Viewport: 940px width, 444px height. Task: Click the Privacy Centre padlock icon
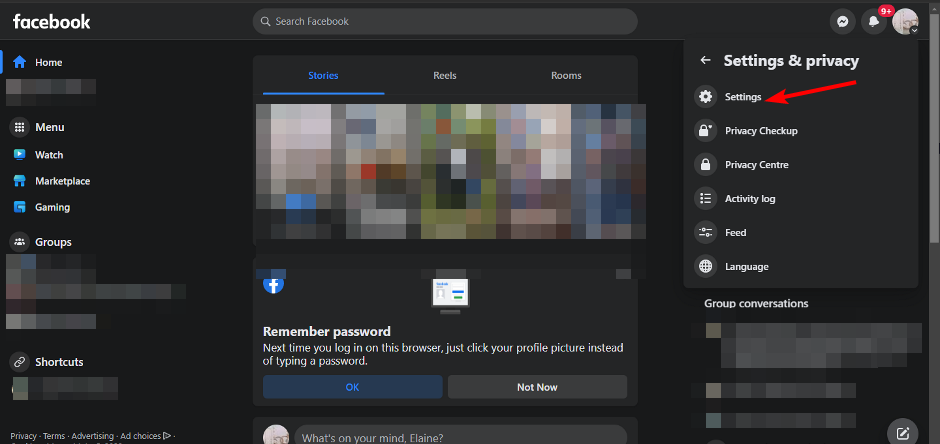point(706,165)
